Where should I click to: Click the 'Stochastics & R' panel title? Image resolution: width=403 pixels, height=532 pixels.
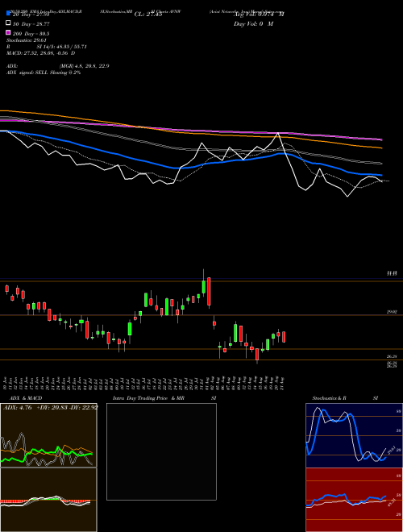[x=329, y=398]
